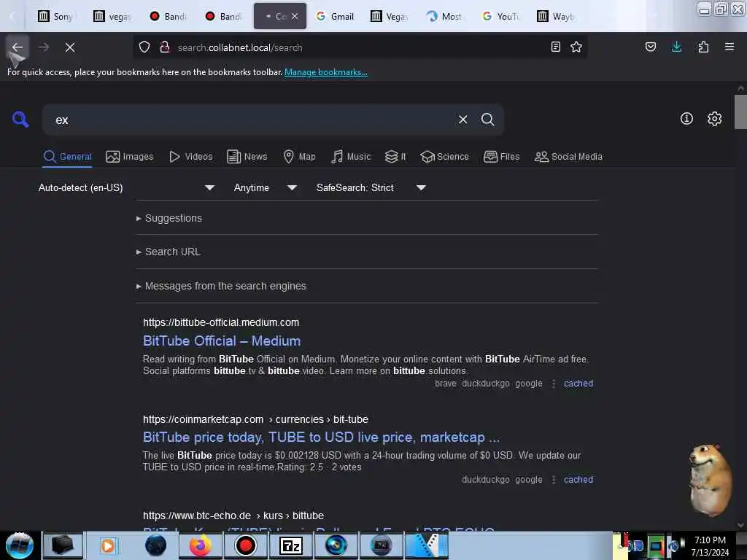The height and width of the screenshot is (560, 747).
Task: Clear the search query with the X
Action: point(462,120)
